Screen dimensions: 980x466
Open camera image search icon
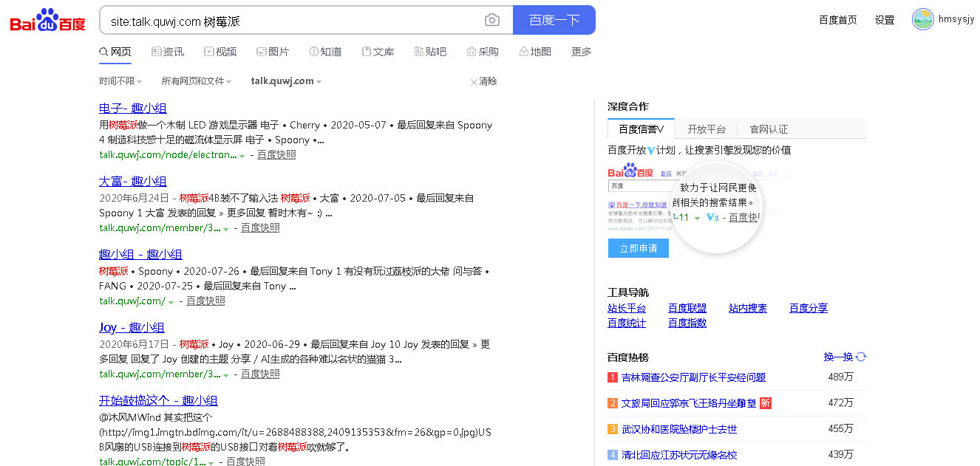492,21
